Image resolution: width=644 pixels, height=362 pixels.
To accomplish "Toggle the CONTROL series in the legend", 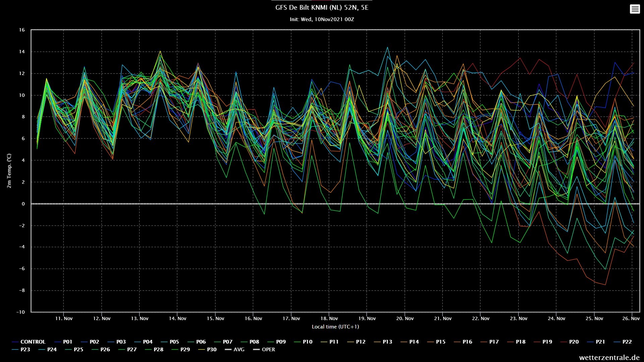I will tap(29, 342).
